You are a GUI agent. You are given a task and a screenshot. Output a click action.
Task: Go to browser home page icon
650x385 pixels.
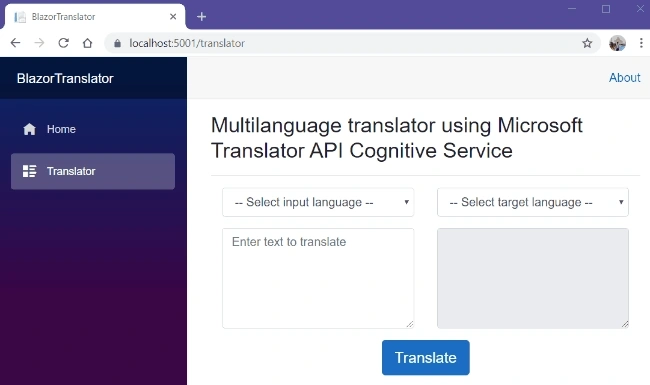87,43
